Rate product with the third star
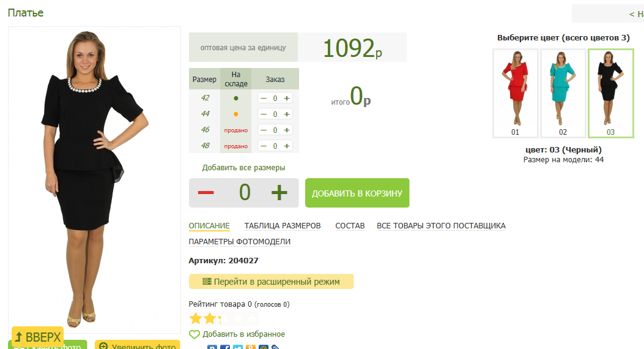644x349 pixels. point(224,318)
